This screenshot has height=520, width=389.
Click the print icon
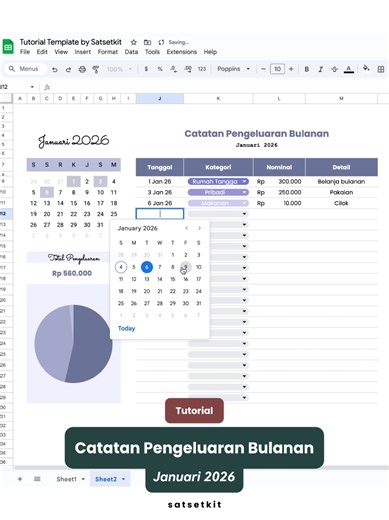(x=82, y=69)
